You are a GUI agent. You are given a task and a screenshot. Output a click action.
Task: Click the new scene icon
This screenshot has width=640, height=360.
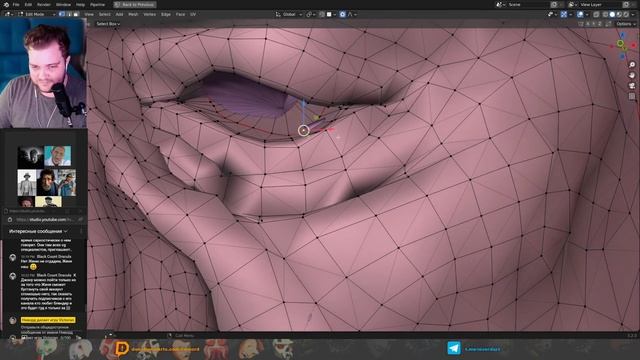(554, 4)
